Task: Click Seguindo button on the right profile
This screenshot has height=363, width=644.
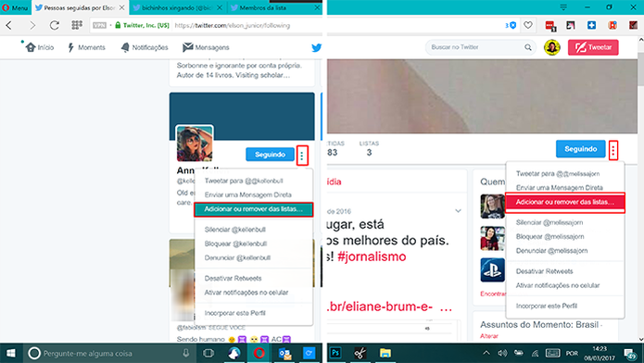Action: (x=580, y=149)
